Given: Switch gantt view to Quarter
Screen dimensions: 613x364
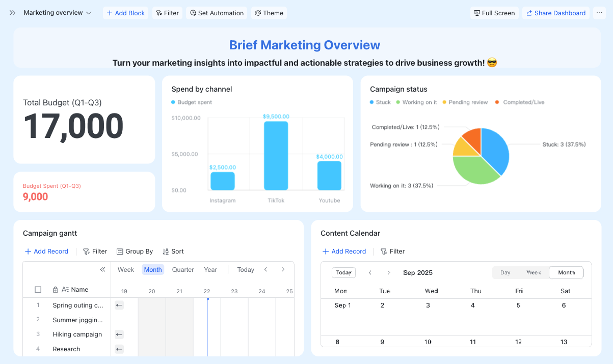Looking at the screenshot, I should [183, 270].
